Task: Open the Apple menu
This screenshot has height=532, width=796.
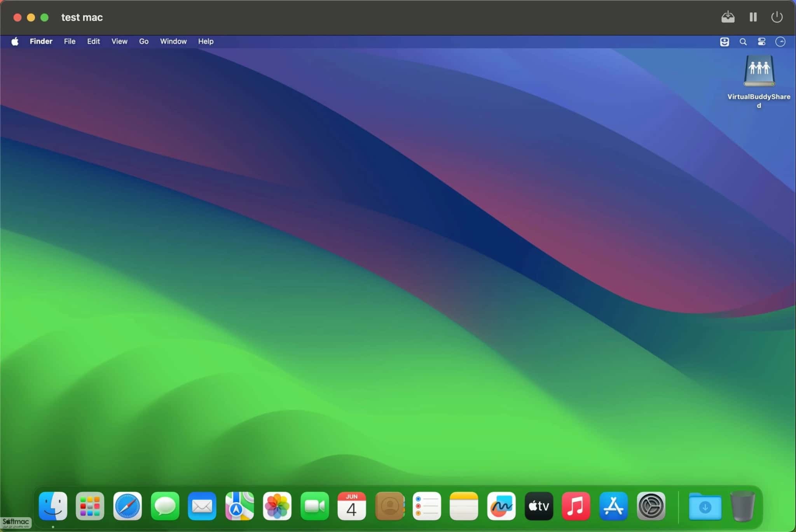Action: (x=15, y=41)
